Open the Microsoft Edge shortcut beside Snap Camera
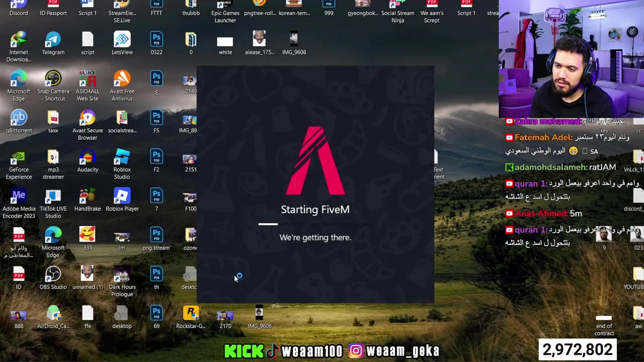This screenshot has height=362, width=644. [x=19, y=86]
